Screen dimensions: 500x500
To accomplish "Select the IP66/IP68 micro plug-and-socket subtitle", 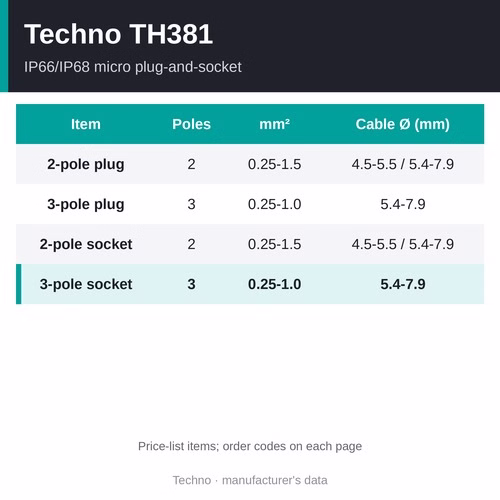I will (133, 67).
